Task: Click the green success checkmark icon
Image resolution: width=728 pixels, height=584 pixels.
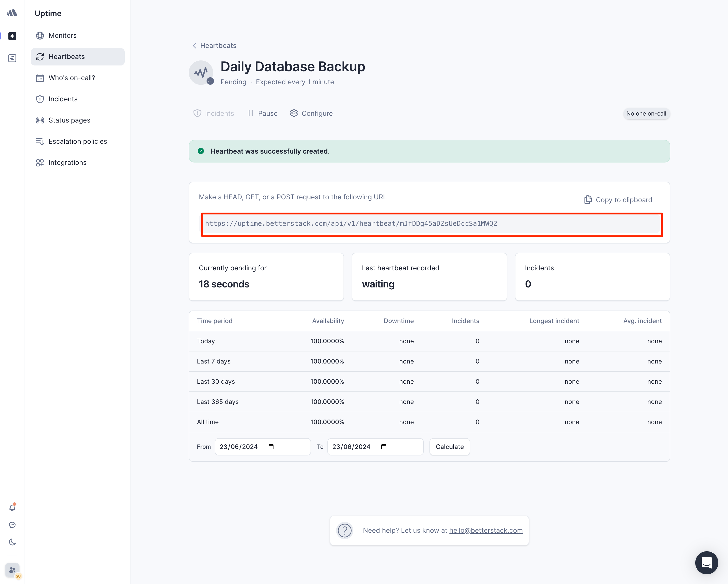Action: [x=201, y=151]
